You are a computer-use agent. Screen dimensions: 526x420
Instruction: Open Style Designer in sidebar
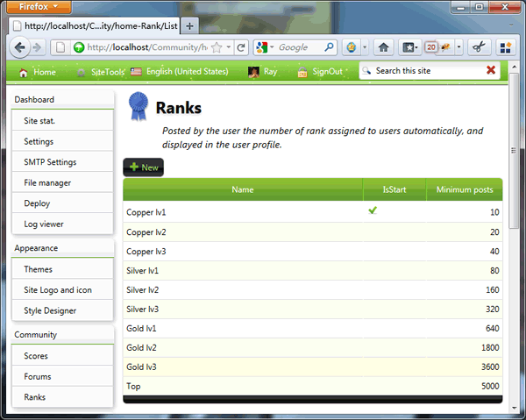[62, 310]
